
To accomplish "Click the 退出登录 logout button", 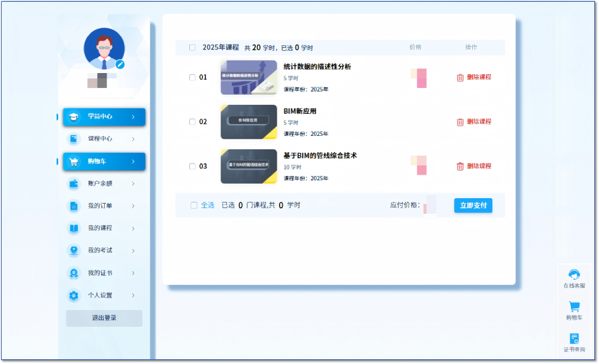I will [104, 318].
